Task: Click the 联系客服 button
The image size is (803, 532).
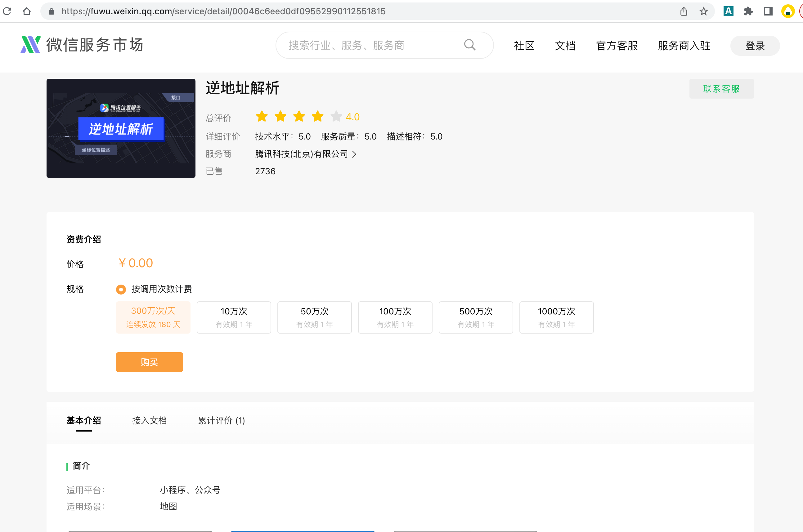Action: pyautogui.click(x=721, y=89)
